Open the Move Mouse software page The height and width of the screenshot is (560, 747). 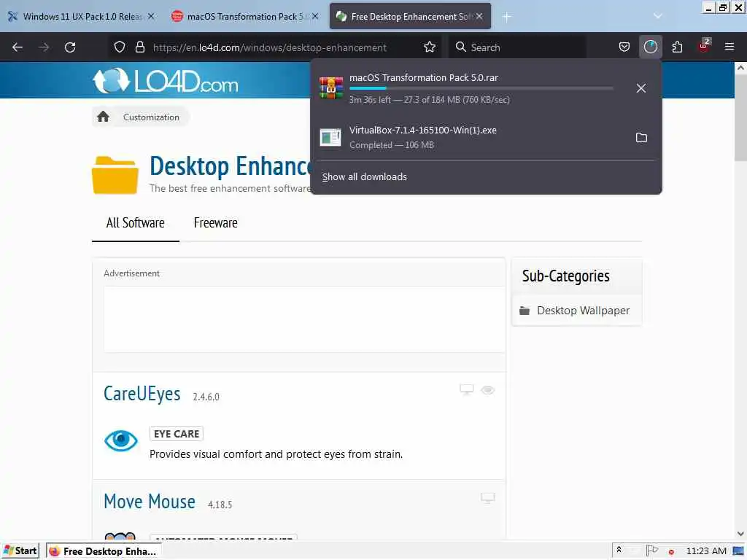(x=150, y=502)
